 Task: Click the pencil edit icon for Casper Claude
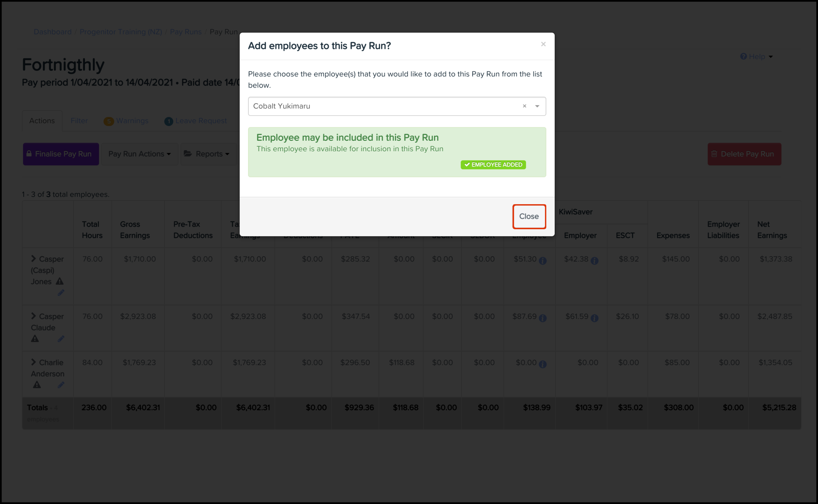coord(61,339)
